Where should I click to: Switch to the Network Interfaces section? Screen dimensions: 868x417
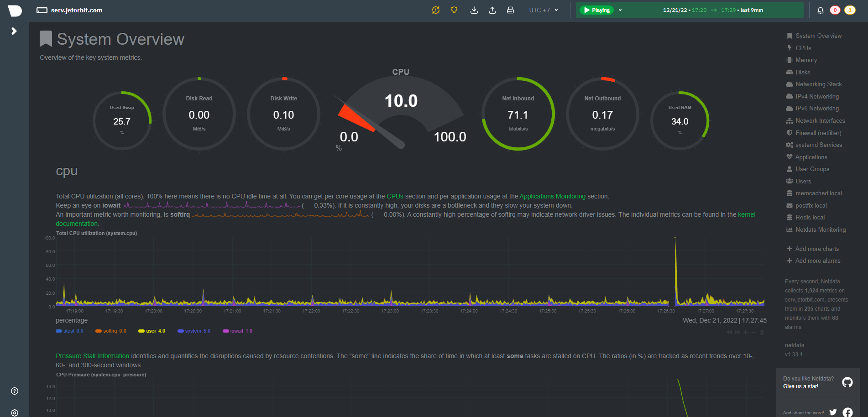pos(820,120)
